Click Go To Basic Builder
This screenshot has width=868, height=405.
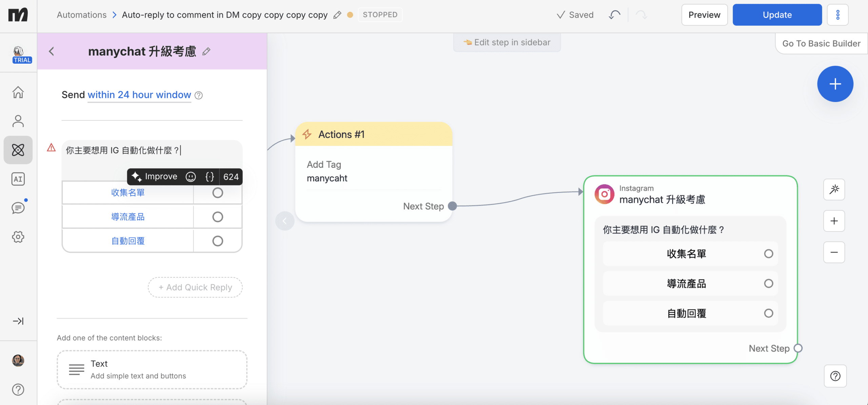pos(821,43)
